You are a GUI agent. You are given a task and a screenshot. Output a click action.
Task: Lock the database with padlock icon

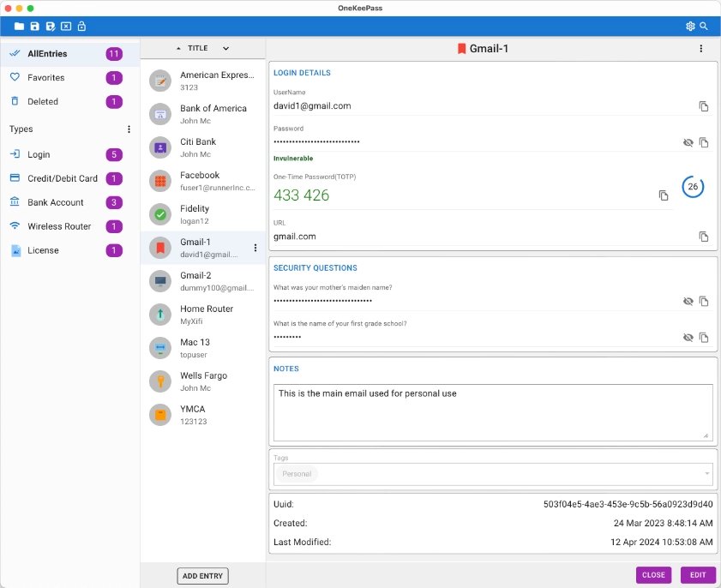coord(81,27)
